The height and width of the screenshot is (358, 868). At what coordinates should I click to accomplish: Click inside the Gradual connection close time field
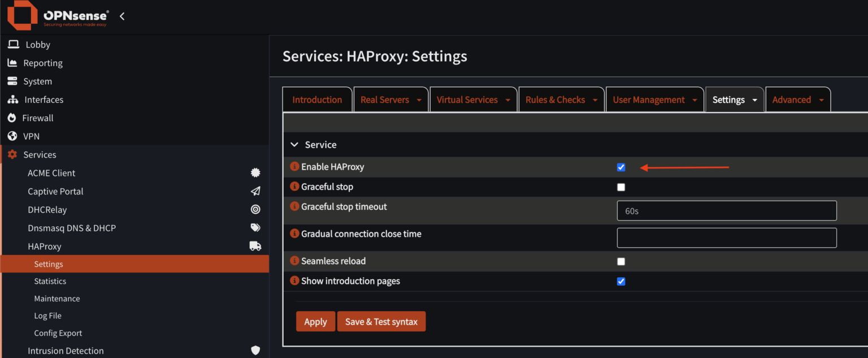point(726,238)
